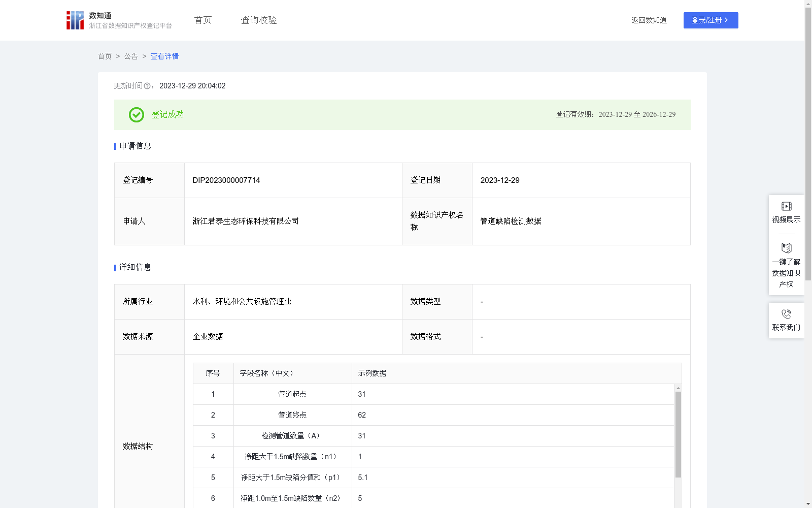This screenshot has width=812, height=508.
Task: Click the 数据格式 label cell
Action: coord(437,337)
